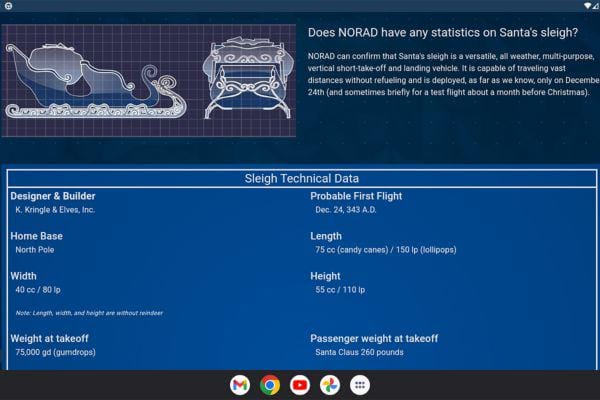Tap the Wi-Fi status icon
The width and height of the screenshot is (600, 400).
click(x=587, y=5)
